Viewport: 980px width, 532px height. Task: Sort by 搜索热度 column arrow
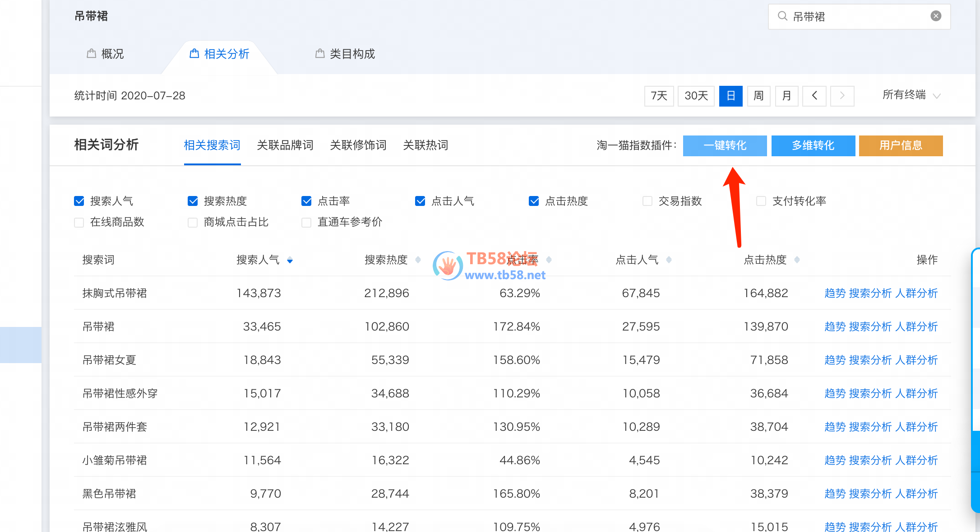pos(418,260)
